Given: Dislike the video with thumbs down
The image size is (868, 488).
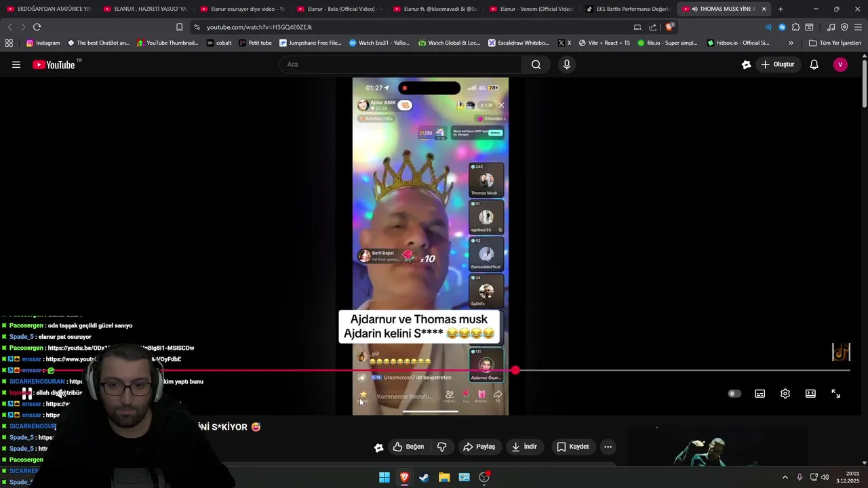Looking at the screenshot, I should coord(441,447).
